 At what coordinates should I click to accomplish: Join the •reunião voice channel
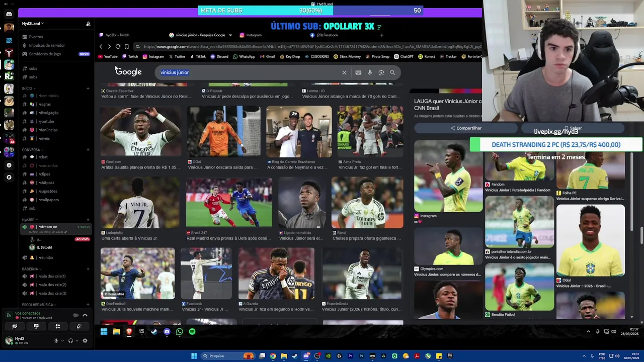coord(45,257)
